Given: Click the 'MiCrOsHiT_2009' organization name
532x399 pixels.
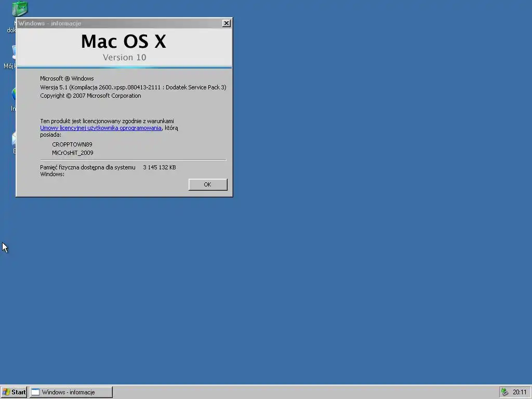Looking at the screenshot, I should click(x=73, y=153).
